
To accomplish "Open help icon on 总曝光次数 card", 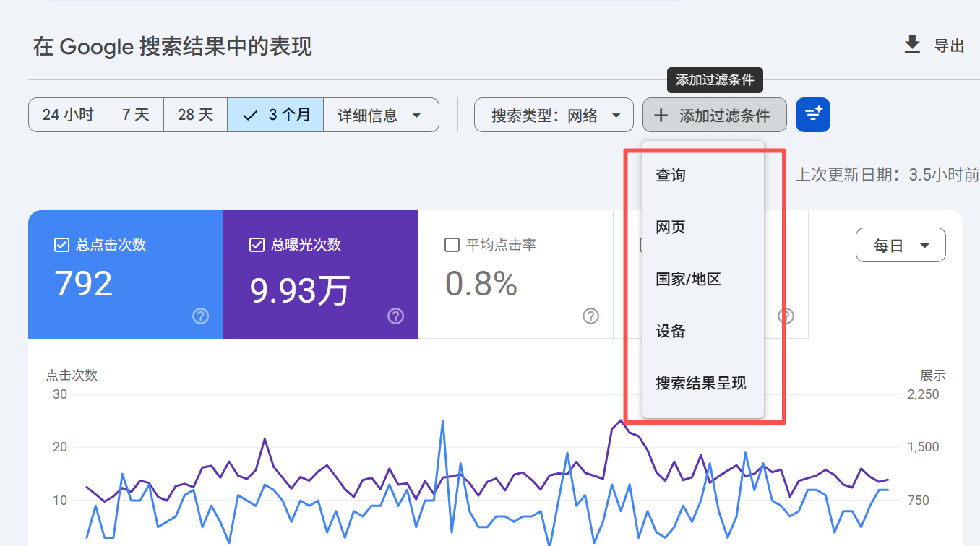I will coord(395,316).
